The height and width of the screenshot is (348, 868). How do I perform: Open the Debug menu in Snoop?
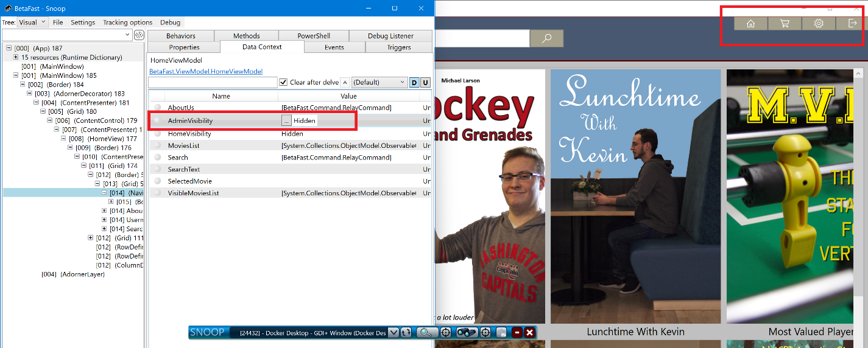pos(170,23)
